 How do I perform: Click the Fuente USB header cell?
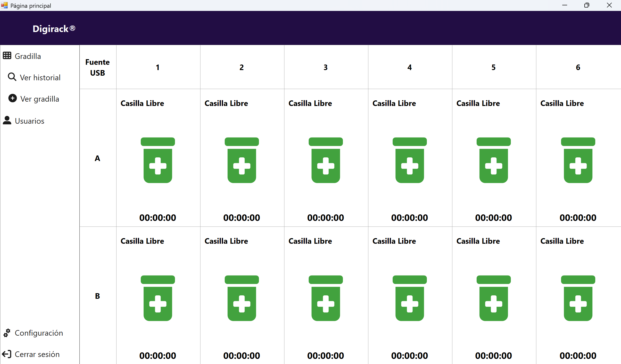pos(98,67)
